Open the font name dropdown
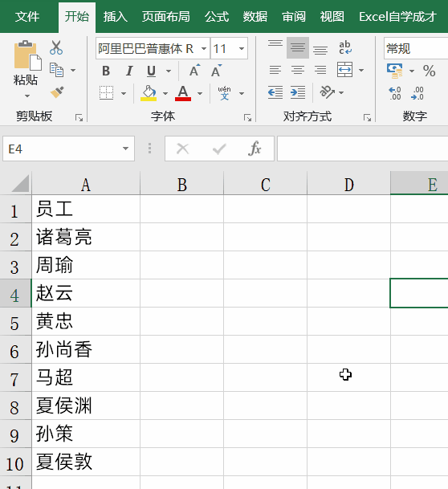This screenshot has height=489, width=448. 204,49
